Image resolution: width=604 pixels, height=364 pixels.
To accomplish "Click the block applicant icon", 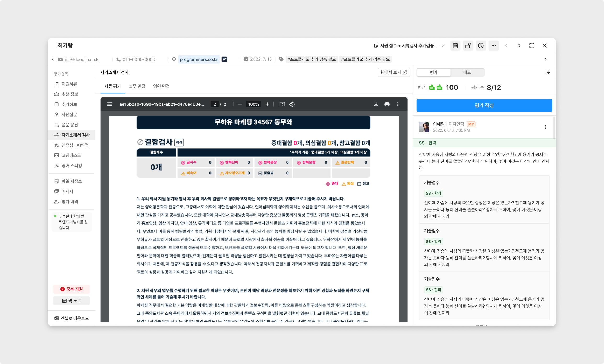I will coord(481,45).
